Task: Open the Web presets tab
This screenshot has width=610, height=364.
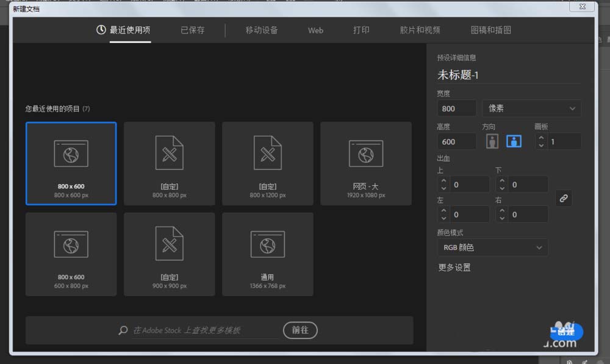Action: (x=315, y=30)
